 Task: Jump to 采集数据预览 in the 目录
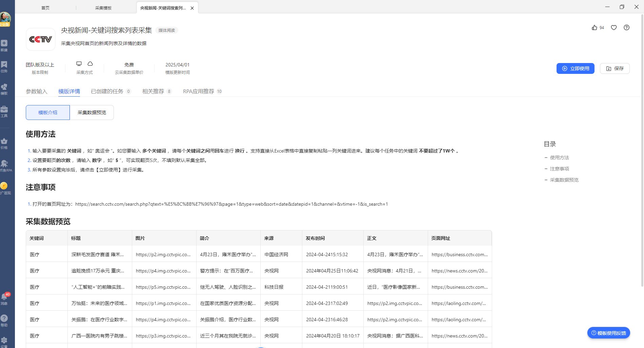coord(564,180)
